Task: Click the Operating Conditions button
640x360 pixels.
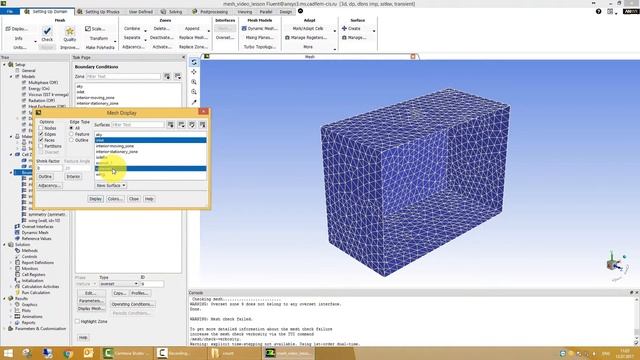Action: pos(133,304)
